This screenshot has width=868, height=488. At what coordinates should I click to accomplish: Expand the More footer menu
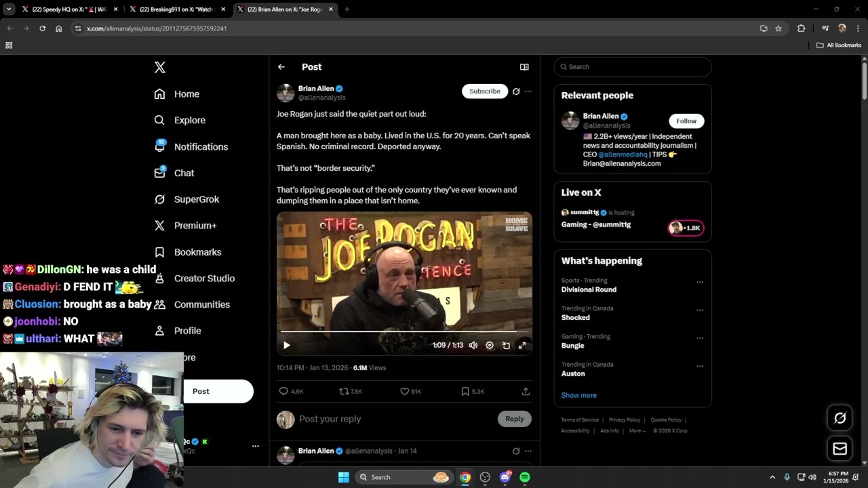(637, 430)
